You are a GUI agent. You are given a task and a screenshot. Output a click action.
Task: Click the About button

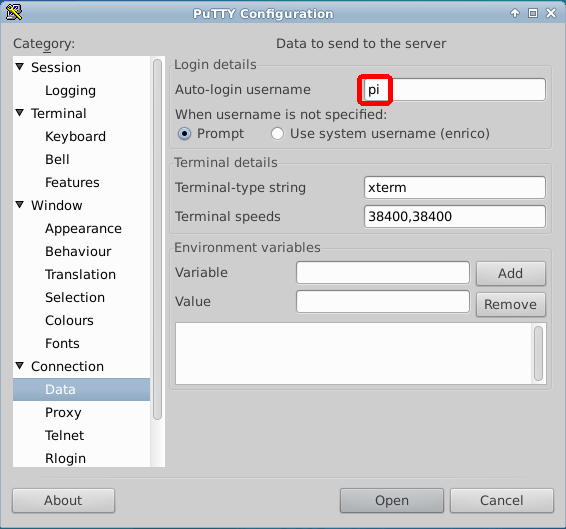click(64, 500)
